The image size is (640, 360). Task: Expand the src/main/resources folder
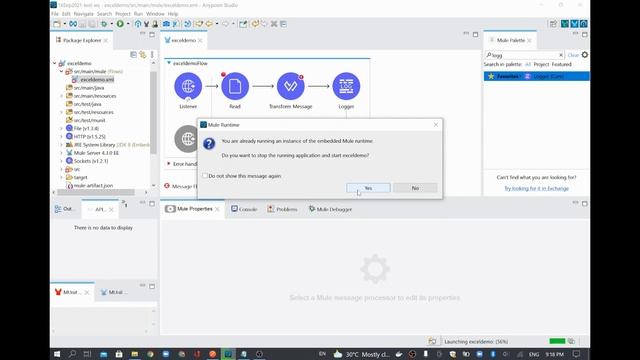click(x=62, y=96)
